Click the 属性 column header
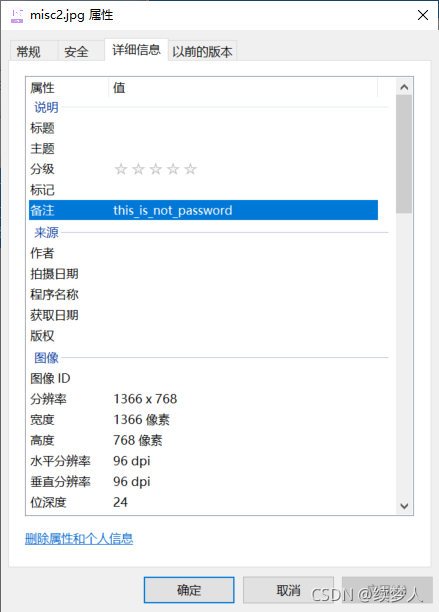Screen dimensions: 439x612 pyautogui.click(x=67, y=88)
